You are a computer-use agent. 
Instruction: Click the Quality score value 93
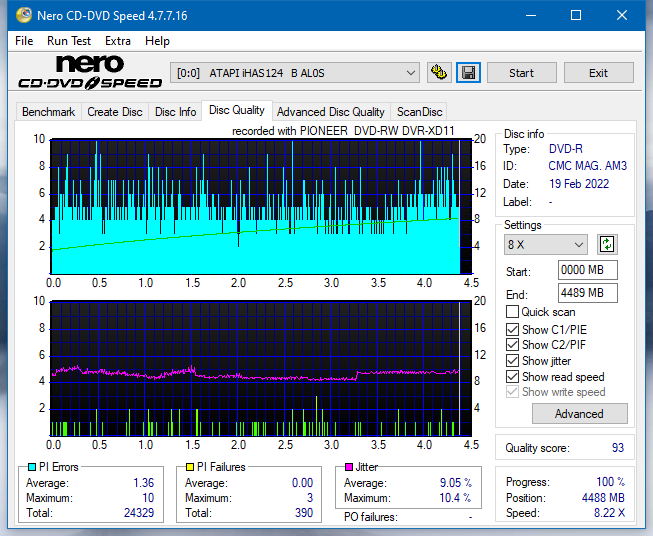tap(618, 448)
